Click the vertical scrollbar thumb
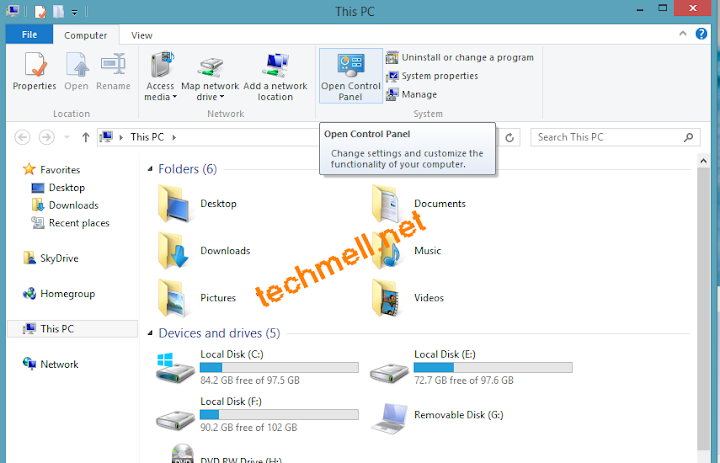Screen dimensions: 720x463 703,309
